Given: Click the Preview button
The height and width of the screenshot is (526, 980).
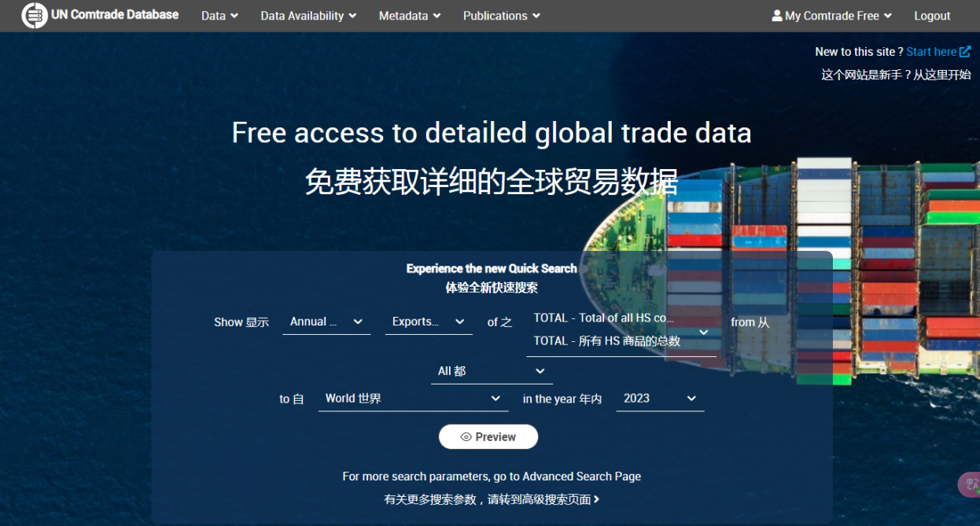Looking at the screenshot, I should [x=488, y=436].
